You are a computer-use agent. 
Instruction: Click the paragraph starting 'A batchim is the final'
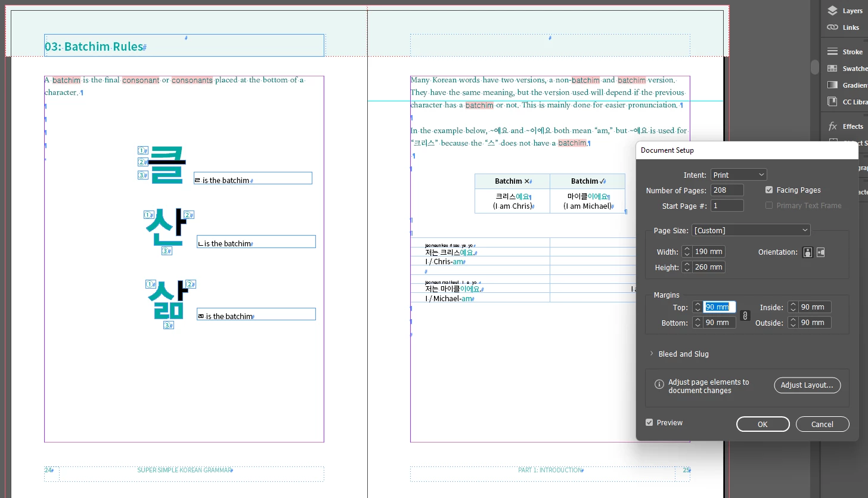tap(174, 86)
